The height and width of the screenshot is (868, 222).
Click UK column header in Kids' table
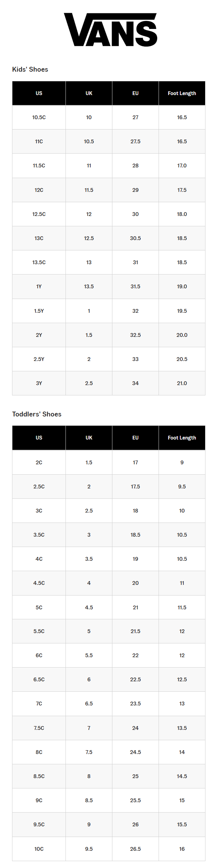pyautogui.click(x=89, y=93)
